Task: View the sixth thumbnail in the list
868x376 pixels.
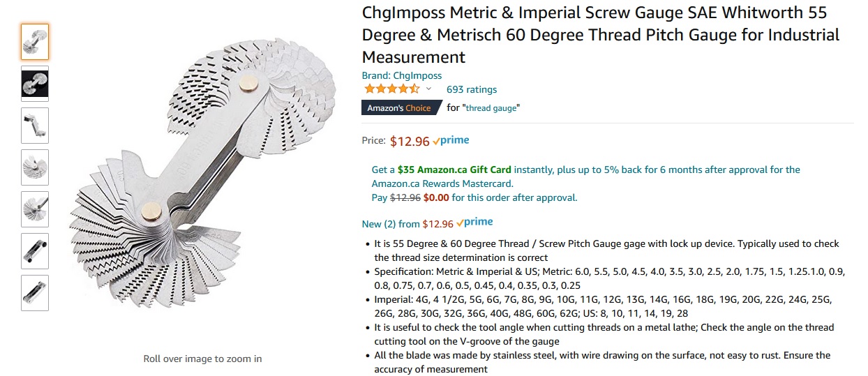Action: click(x=35, y=251)
